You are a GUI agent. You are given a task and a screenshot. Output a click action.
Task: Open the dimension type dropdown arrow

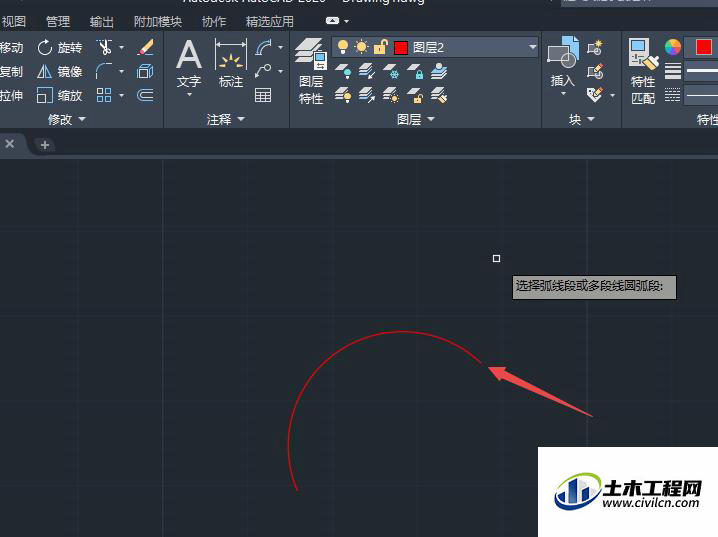(x=280, y=47)
